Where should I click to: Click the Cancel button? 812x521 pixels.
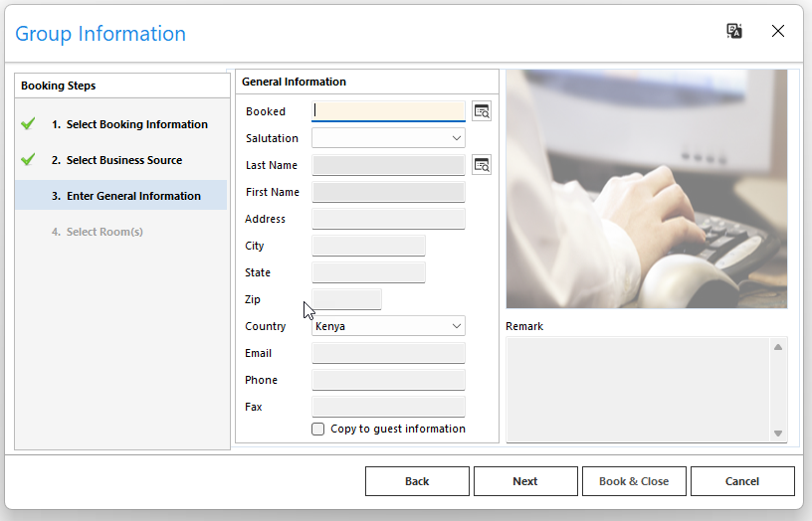tap(742, 481)
